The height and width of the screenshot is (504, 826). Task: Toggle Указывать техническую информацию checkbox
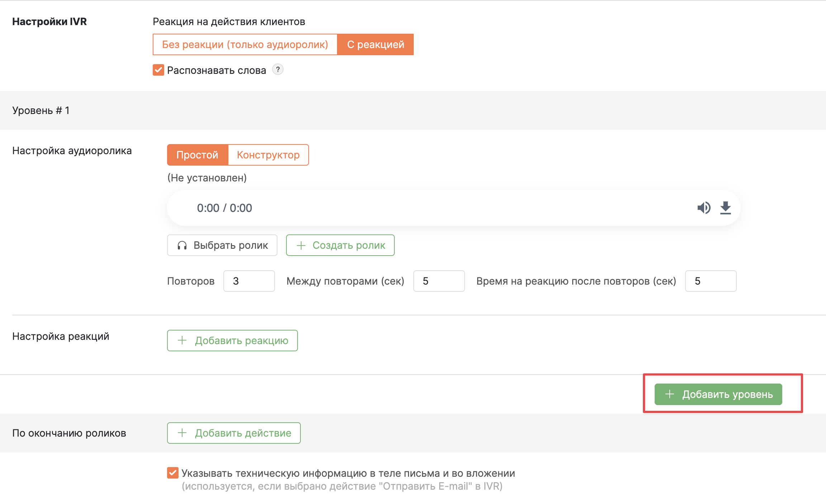[x=173, y=473]
